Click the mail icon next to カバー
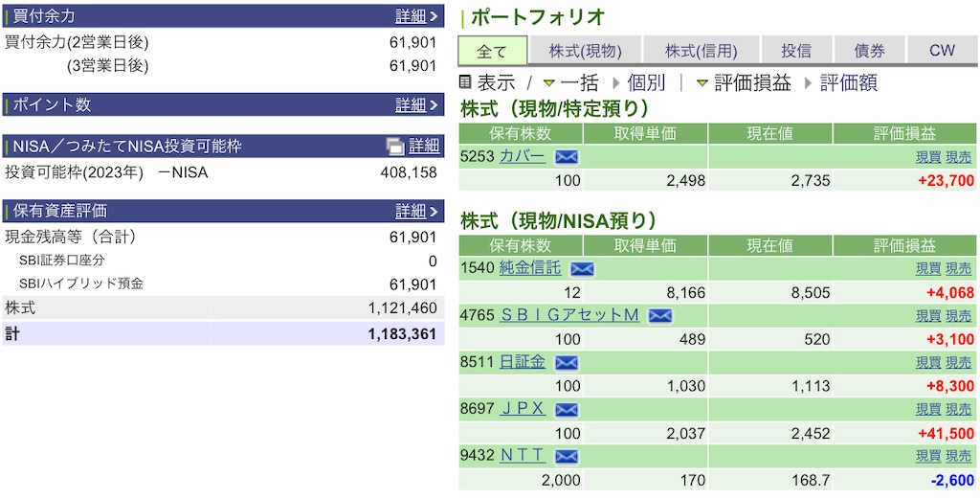980x499 pixels. (x=567, y=157)
